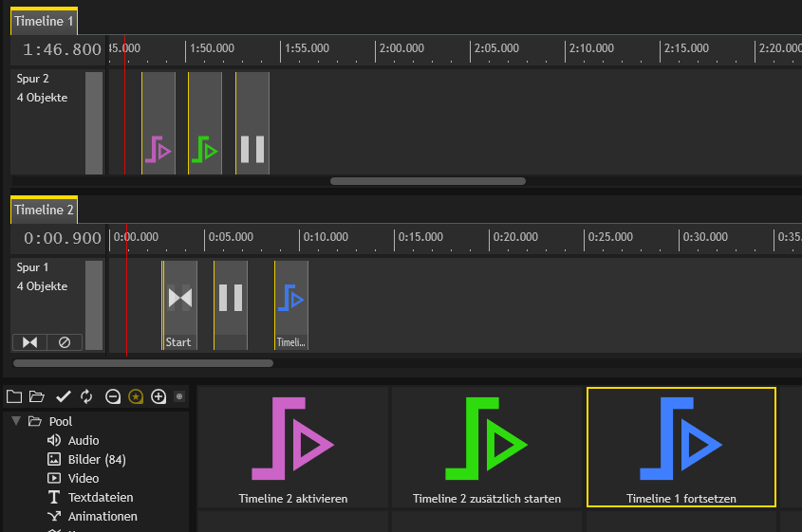Click the new folder icon in pool toolbar
Image resolution: width=802 pixels, height=532 pixels.
(x=13, y=396)
